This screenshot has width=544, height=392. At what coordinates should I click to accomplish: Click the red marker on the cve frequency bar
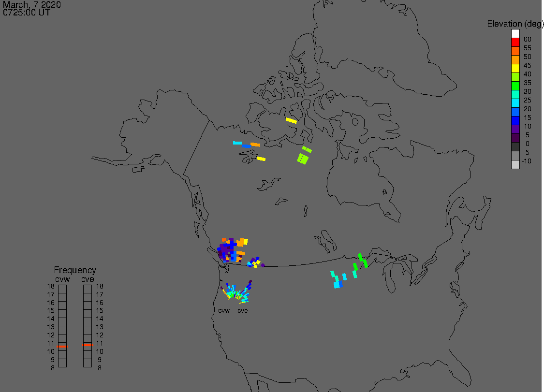pyautogui.click(x=88, y=345)
